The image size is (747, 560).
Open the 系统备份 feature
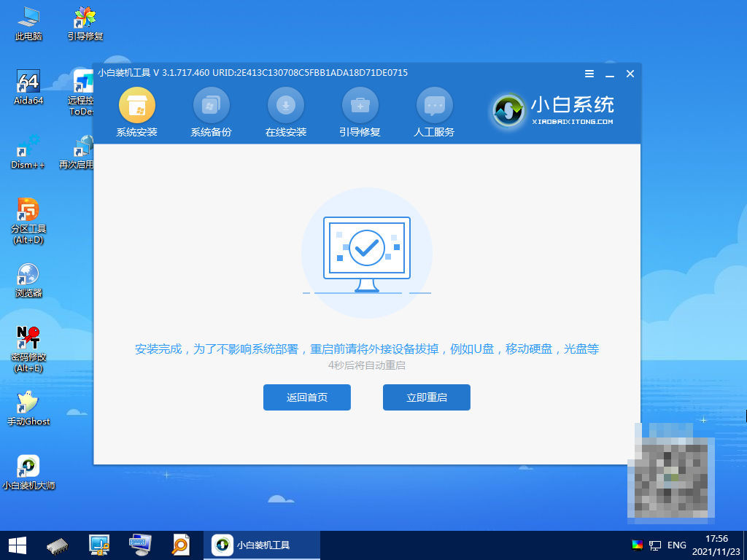[x=211, y=111]
